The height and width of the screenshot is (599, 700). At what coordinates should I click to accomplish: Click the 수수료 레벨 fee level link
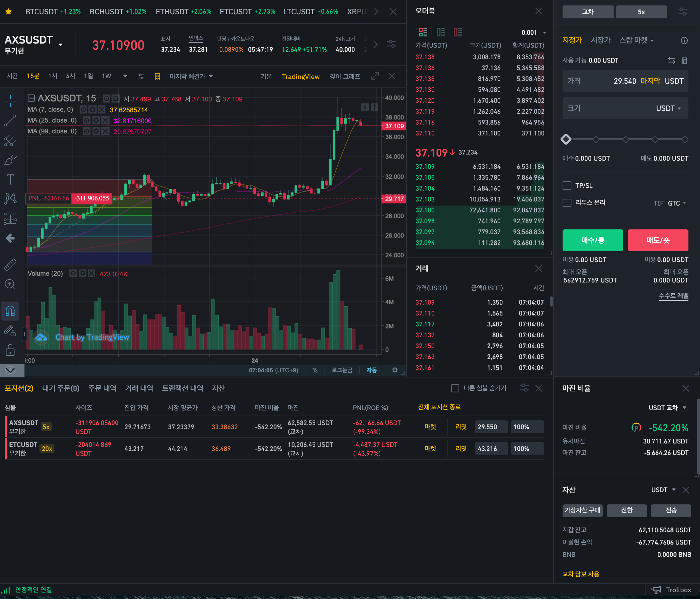point(673,296)
